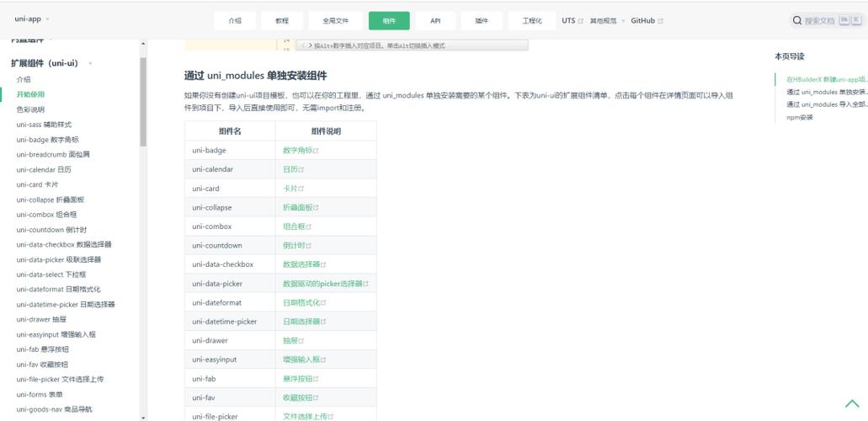Image resolution: width=868 pixels, height=421 pixels.
Task: Open sidebar item uni-data-select 下拉框
Action: (51, 274)
